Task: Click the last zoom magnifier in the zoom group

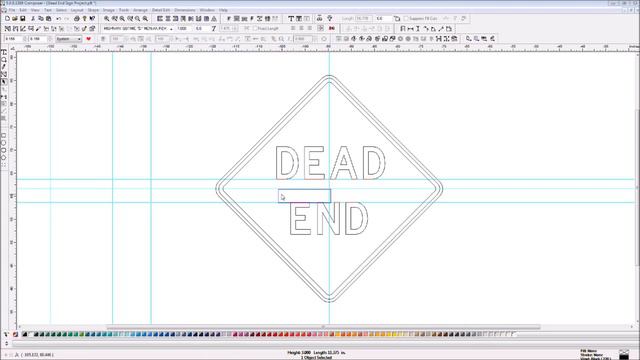Action: [145, 18]
